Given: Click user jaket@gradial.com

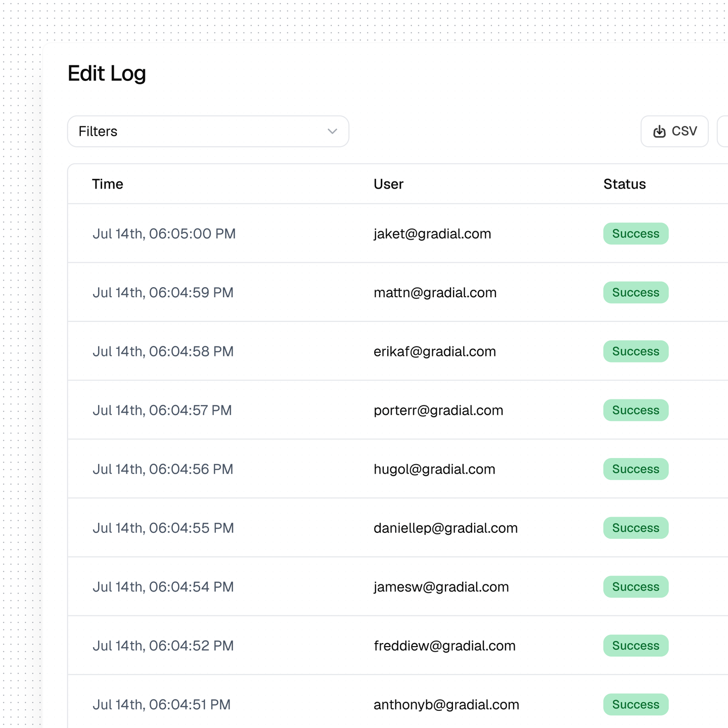Looking at the screenshot, I should click(432, 234).
